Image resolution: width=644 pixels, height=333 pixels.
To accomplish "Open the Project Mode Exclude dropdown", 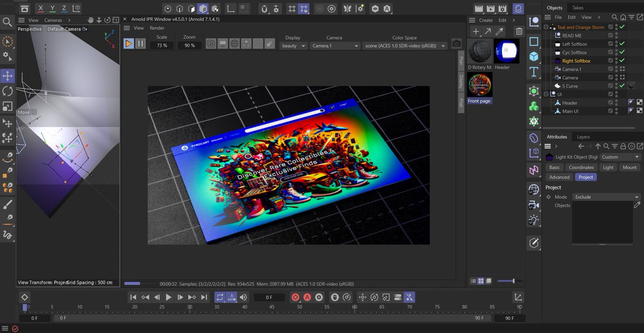I will (x=606, y=197).
